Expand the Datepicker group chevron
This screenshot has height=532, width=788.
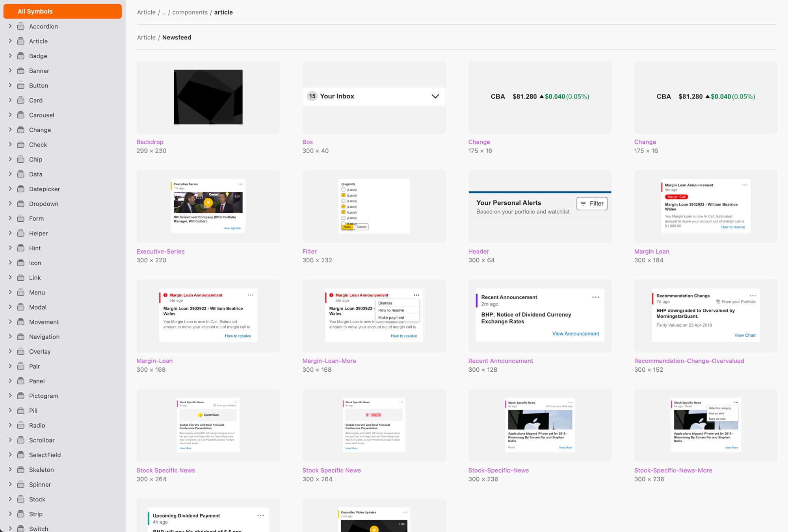click(x=10, y=189)
